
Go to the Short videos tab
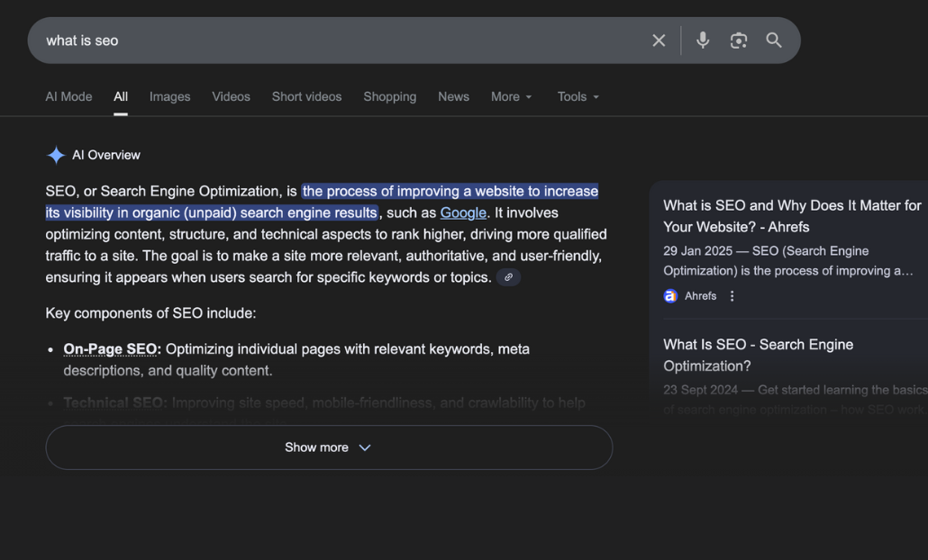click(306, 96)
